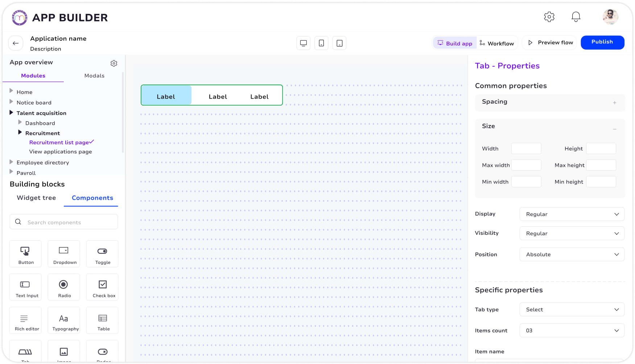Click the Application name title
Image resolution: width=635 pixels, height=364 pixels.
coord(58,38)
